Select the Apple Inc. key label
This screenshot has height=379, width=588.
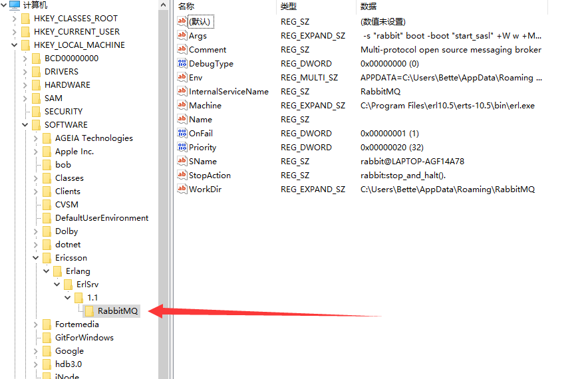(x=74, y=152)
